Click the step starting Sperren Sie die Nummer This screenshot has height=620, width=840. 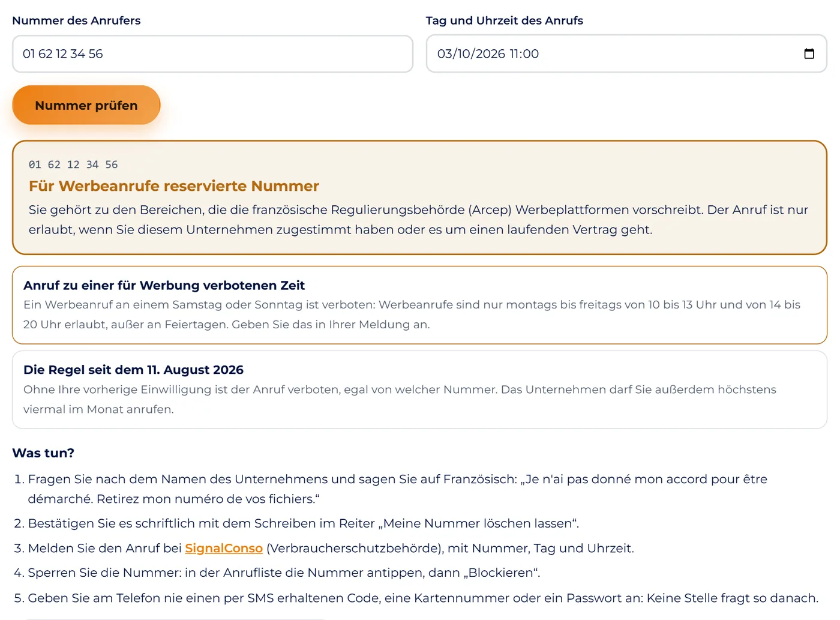click(x=284, y=573)
